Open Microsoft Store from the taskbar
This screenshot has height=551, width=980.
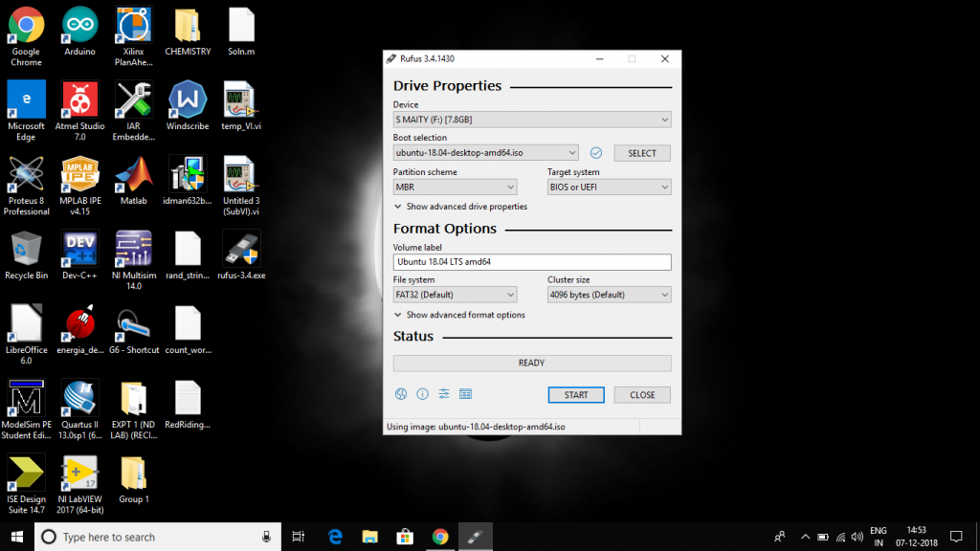click(404, 537)
